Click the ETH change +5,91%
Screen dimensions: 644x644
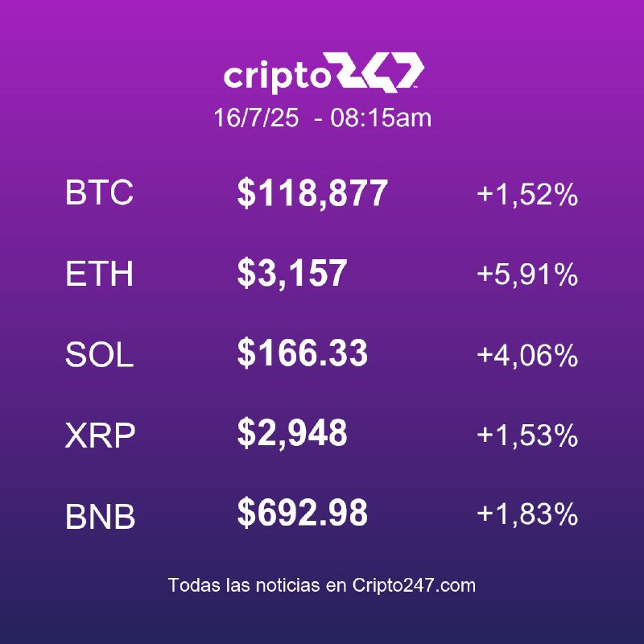(527, 275)
